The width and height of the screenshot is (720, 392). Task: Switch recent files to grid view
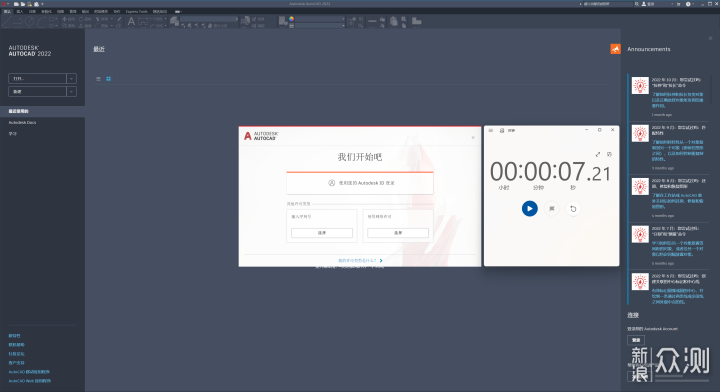pos(108,79)
